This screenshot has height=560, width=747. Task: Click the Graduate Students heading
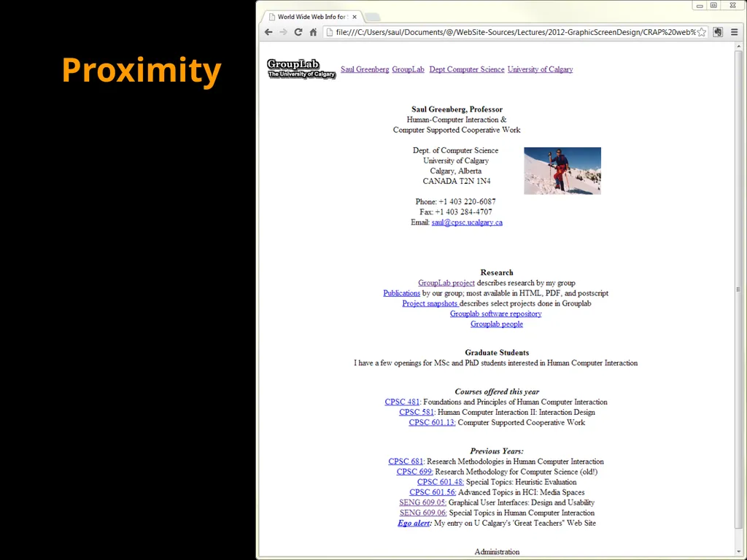497,352
